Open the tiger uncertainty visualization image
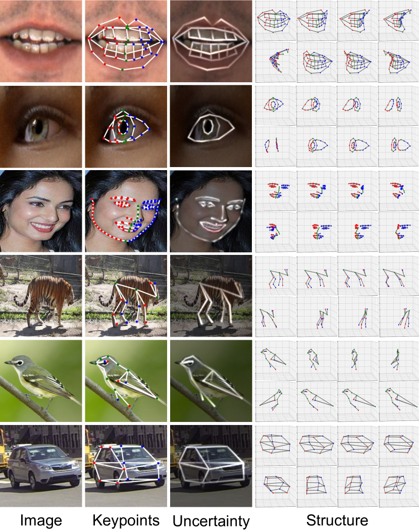 coord(211,296)
